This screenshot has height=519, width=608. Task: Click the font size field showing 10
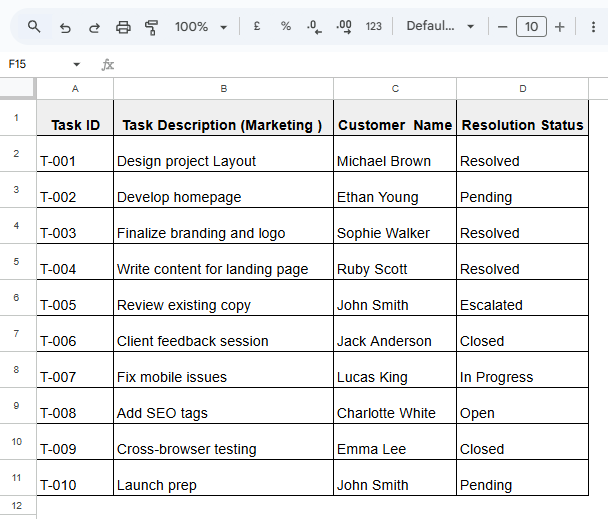click(531, 27)
